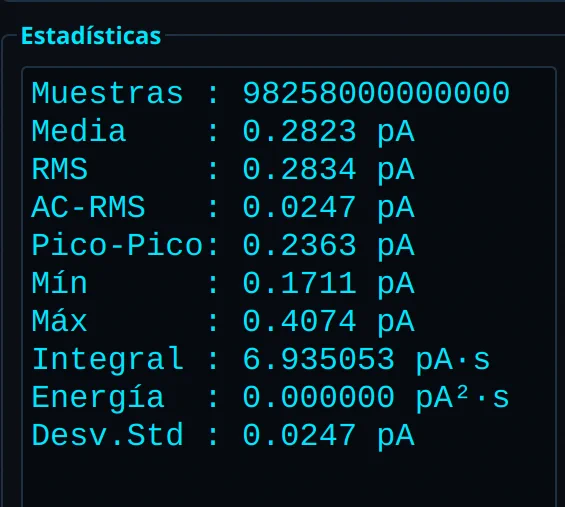Click the Pico-Pico label
The image size is (565, 507).
pyautogui.click(x=117, y=245)
